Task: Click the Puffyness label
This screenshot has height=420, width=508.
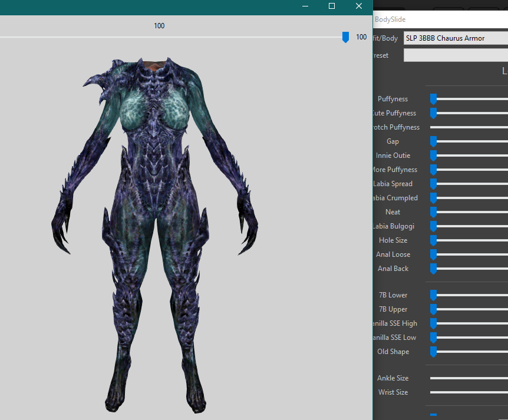Action: (x=392, y=99)
